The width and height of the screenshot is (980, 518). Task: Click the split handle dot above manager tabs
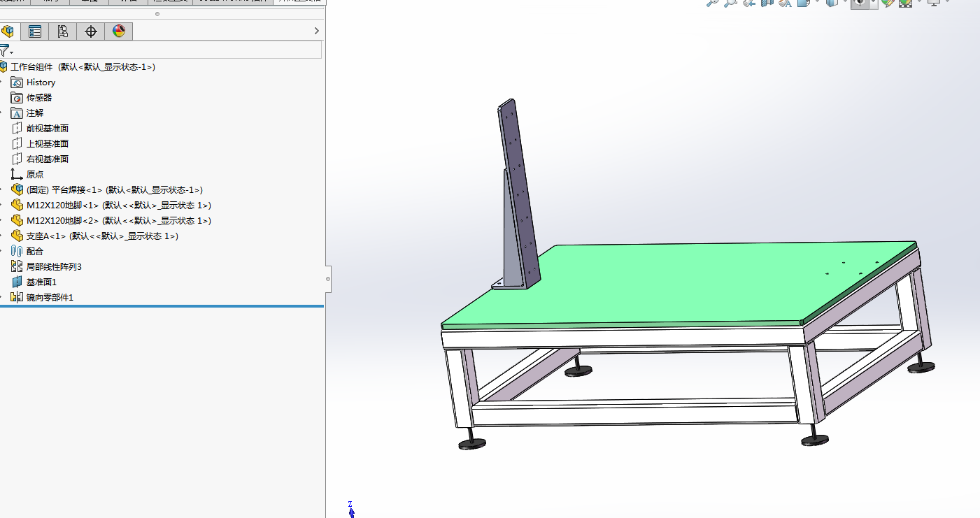click(157, 13)
